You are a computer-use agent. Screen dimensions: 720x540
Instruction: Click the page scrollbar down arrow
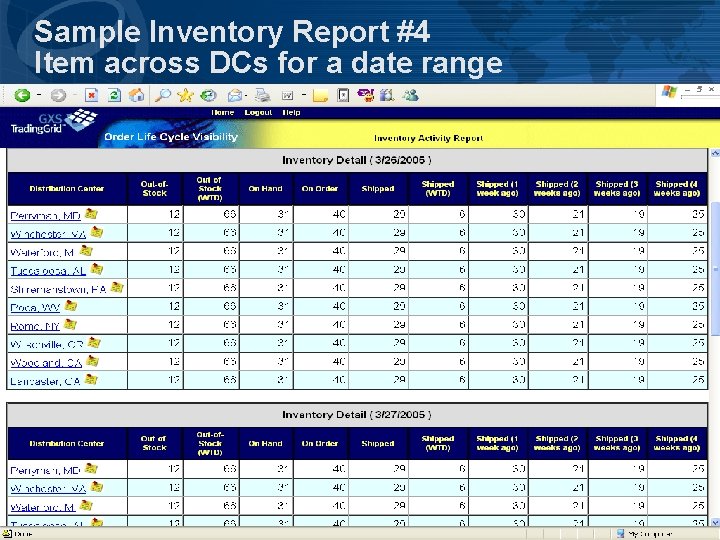pyautogui.click(x=715, y=522)
